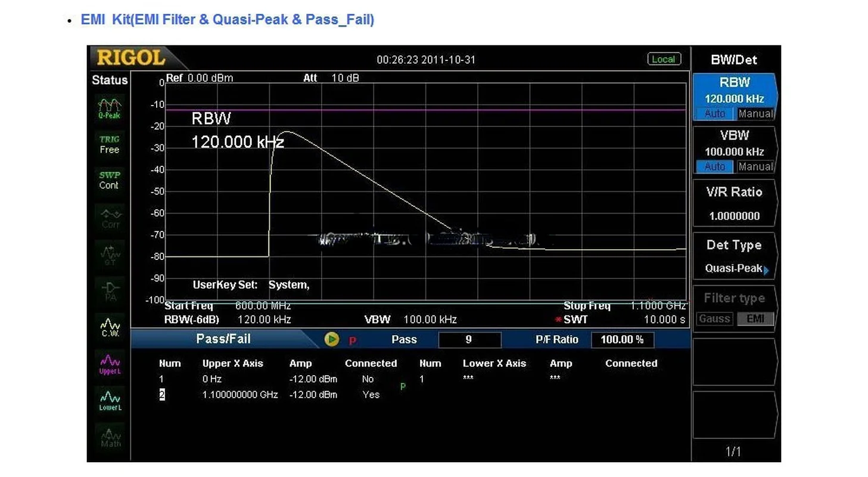Switch RBW to Manual mode
Image resolution: width=868 pixels, height=477 pixels.
(x=755, y=114)
